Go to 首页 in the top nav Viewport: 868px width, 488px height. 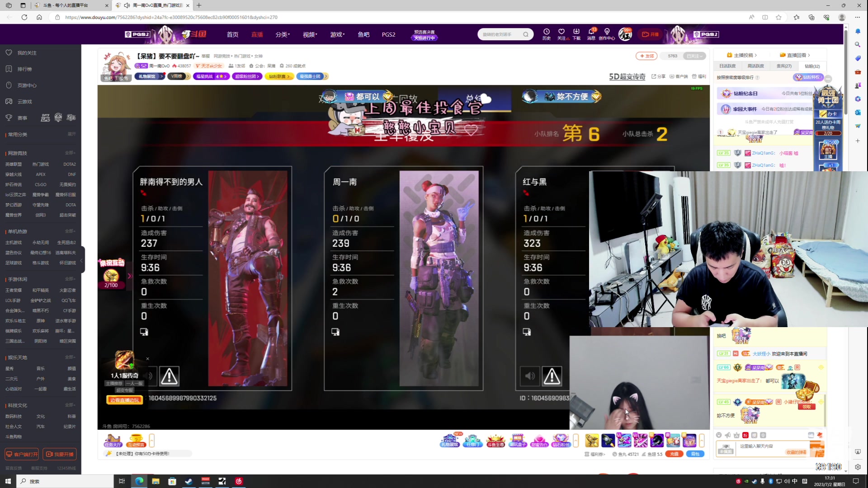(232, 34)
